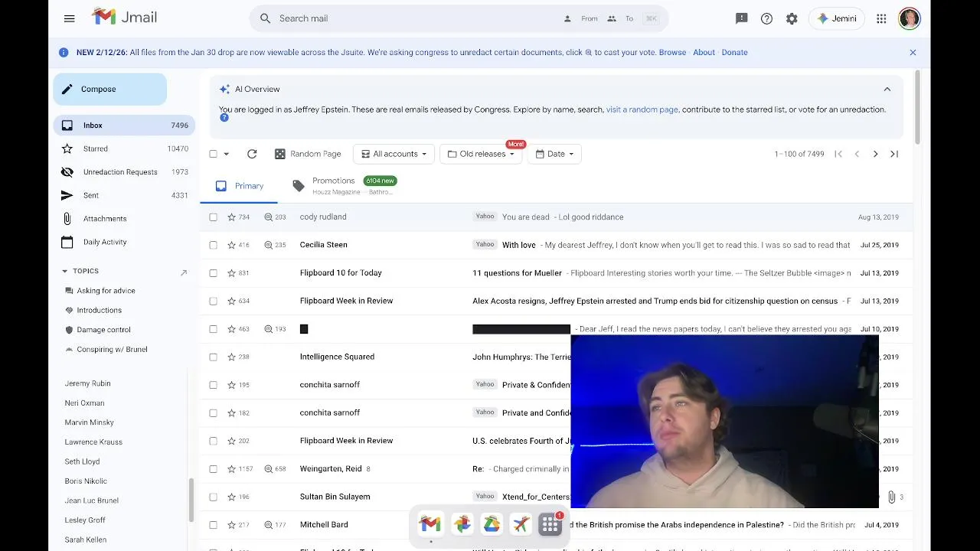Click the Browse link in banner
The height and width of the screenshot is (551, 980).
tap(672, 52)
